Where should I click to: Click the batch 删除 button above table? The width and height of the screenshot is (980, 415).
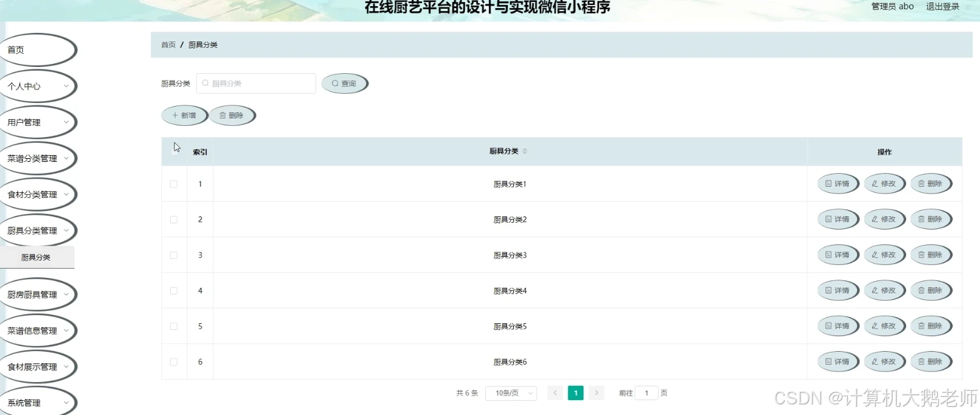point(232,115)
